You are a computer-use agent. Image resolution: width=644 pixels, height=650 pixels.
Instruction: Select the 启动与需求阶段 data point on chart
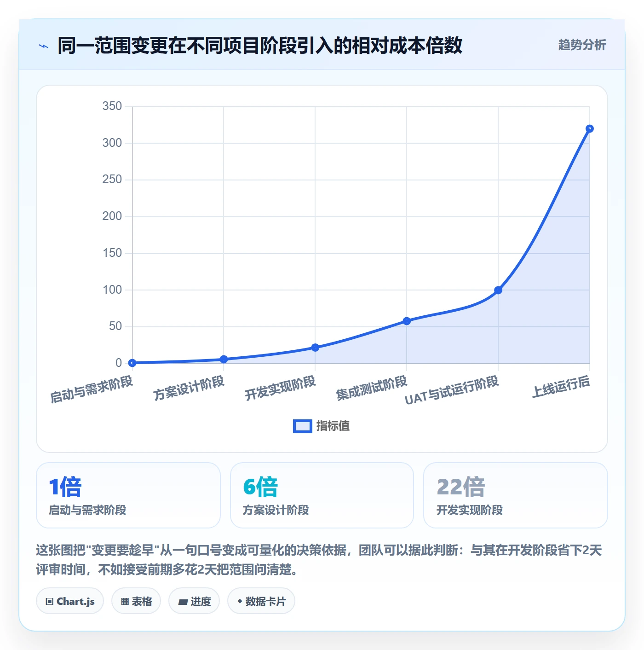pyautogui.click(x=132, y=363)
